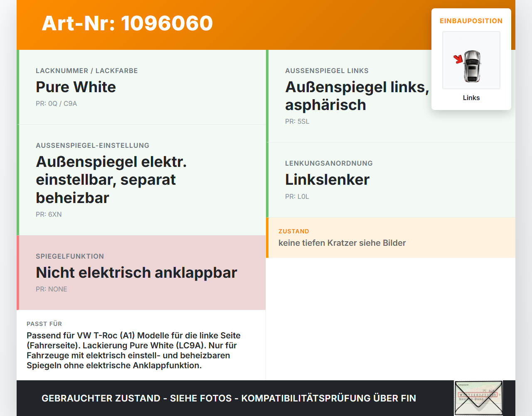
Task: Click the LENKUNGSANORDNUNG label
Action: [329, 163]
